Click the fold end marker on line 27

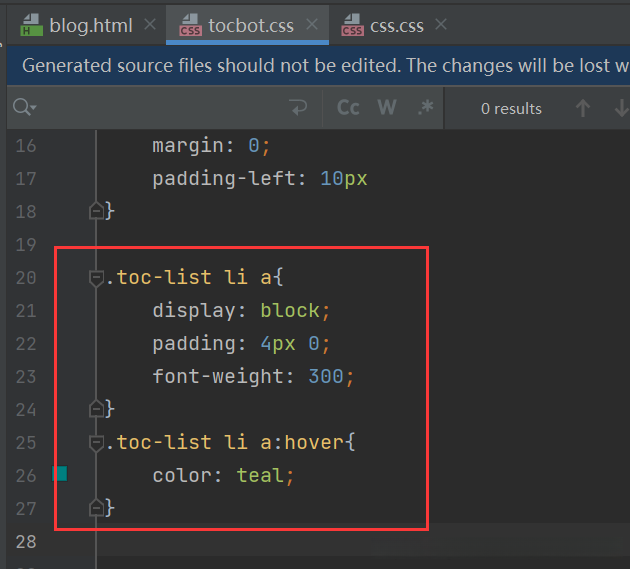pos(97,508)
